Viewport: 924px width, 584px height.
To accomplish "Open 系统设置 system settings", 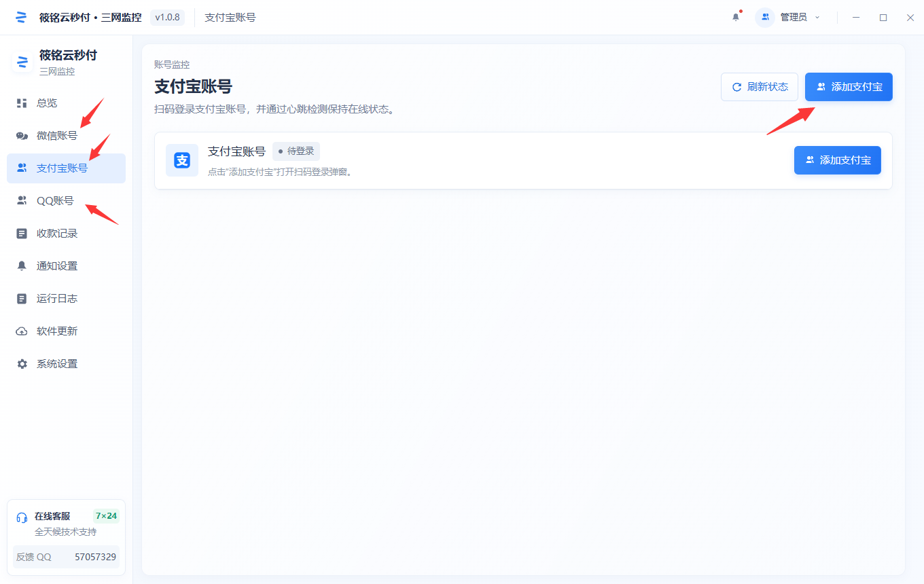I will click(x=66, y=364).
